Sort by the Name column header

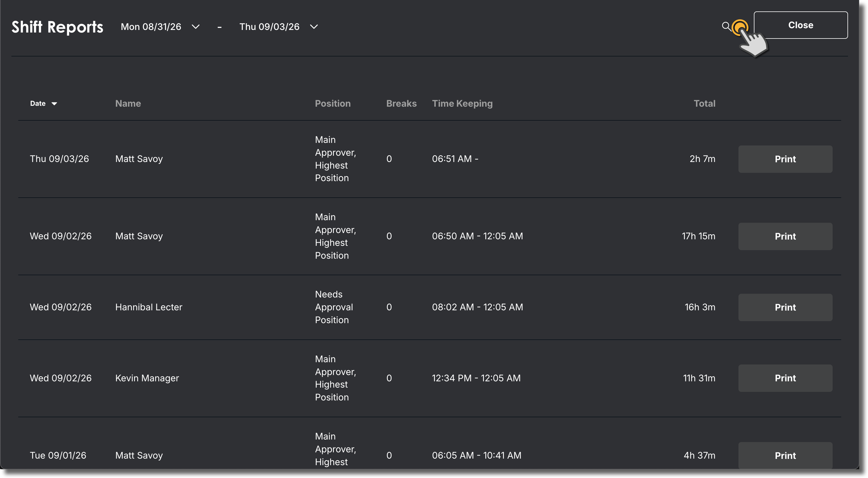[128, 104]
